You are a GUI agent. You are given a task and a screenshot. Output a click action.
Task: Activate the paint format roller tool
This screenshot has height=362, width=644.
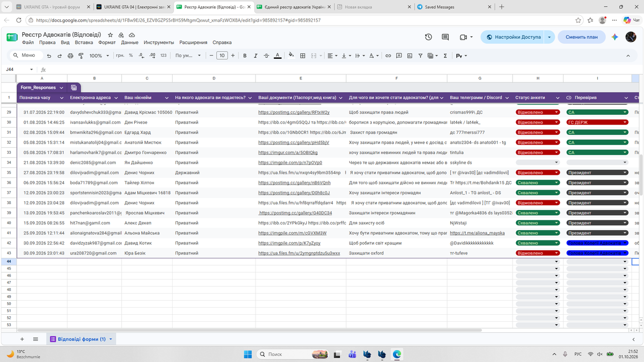pyautogui.click(x=80, y=56)
